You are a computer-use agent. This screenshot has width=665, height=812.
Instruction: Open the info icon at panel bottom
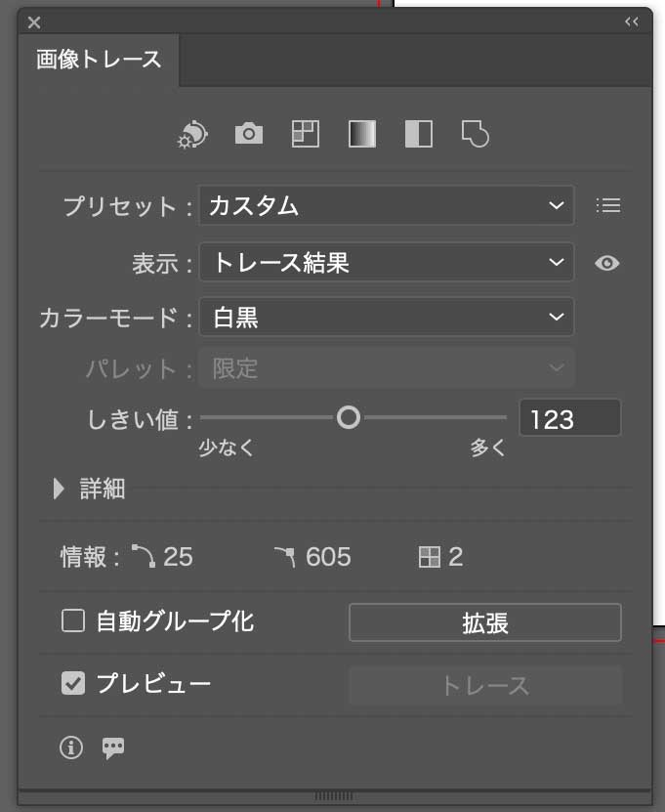click(71, 748)
